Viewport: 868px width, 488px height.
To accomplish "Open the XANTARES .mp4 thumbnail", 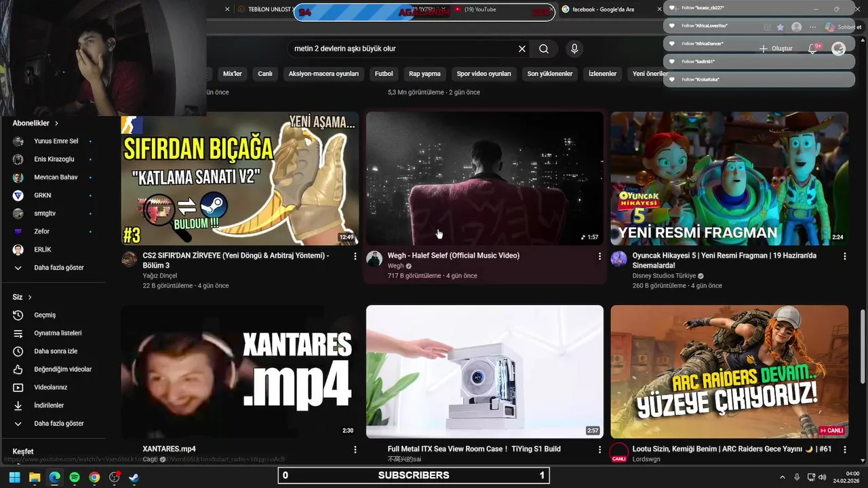I will coord(240,371).
